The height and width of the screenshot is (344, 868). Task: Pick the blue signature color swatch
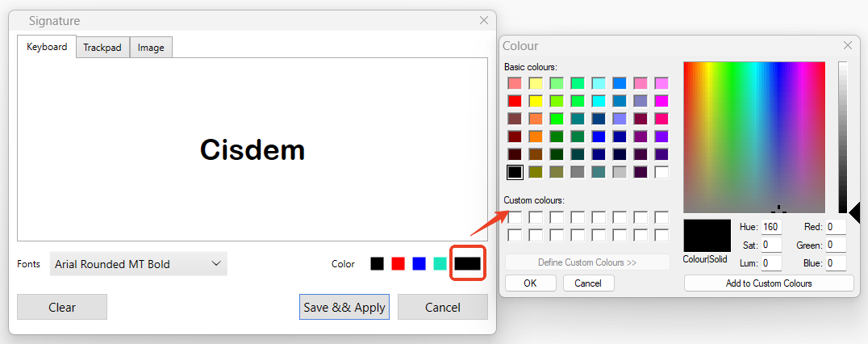pos(419,264)
